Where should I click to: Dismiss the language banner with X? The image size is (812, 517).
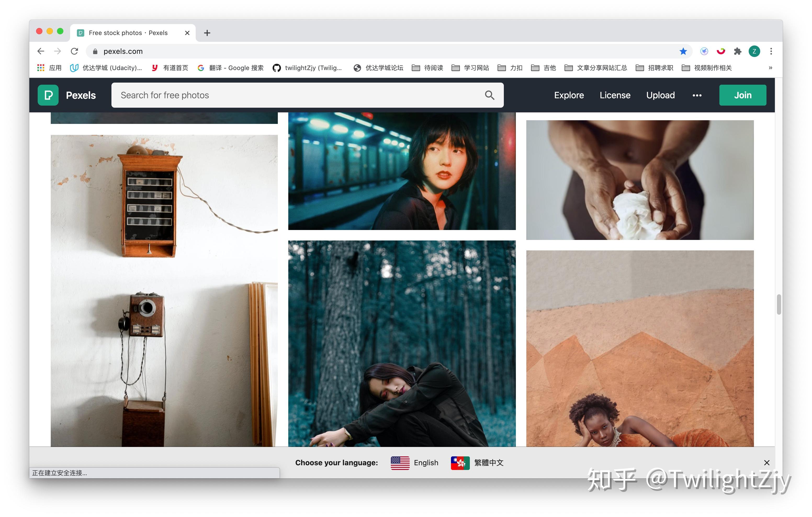coord(766,462)
